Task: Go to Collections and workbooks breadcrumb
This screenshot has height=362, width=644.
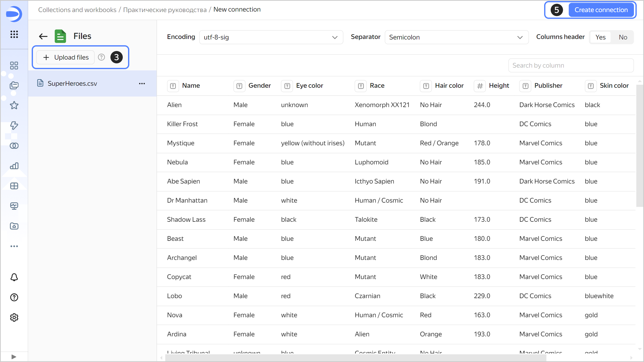Action: click(x=77, y=10)
